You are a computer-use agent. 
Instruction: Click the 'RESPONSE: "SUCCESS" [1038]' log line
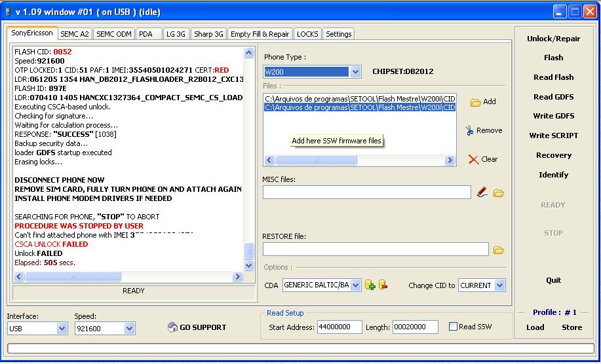66,134
